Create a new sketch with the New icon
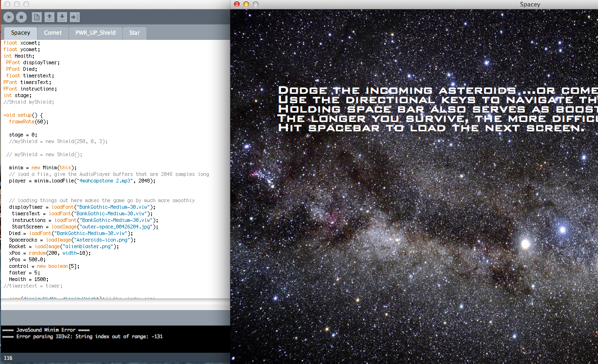The height and width of the screenshot is (364, 598). (x=37, y=17)
